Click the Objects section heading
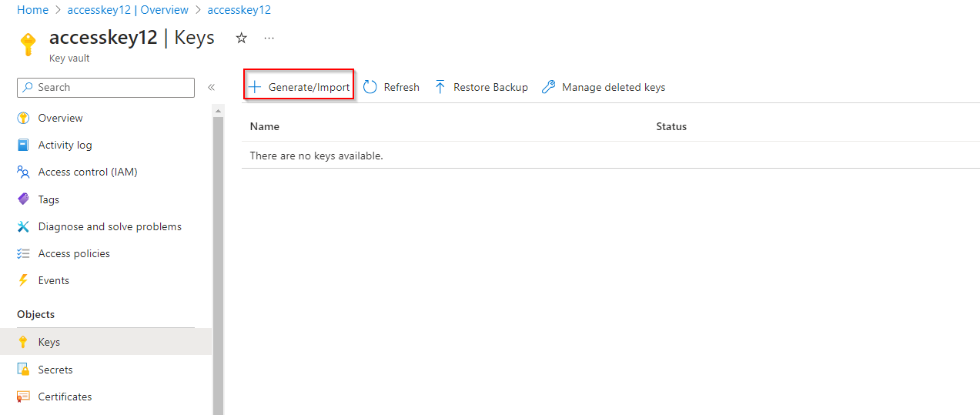Viewport: 980px width, 415px height. (x=36, y=314)
